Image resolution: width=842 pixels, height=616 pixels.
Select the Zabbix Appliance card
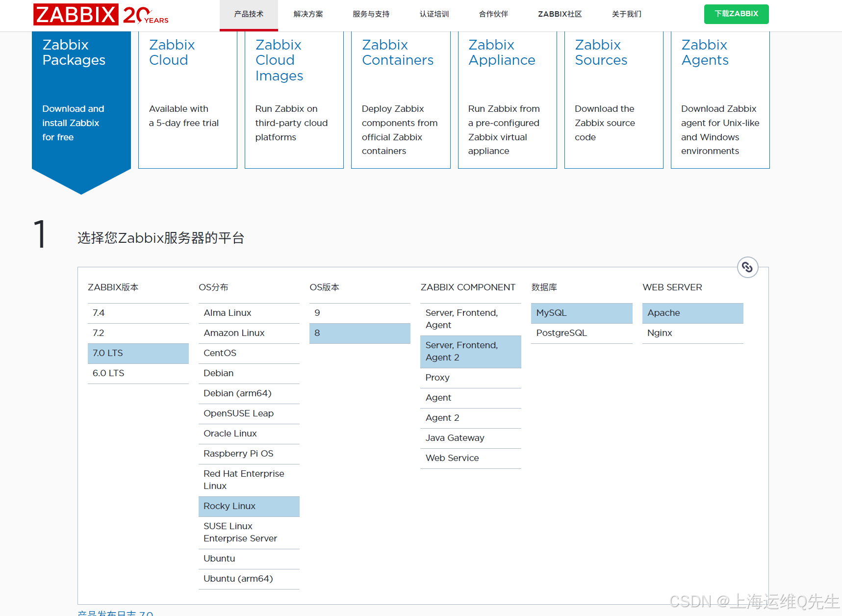pyautogui.click(x=508, y=100)
